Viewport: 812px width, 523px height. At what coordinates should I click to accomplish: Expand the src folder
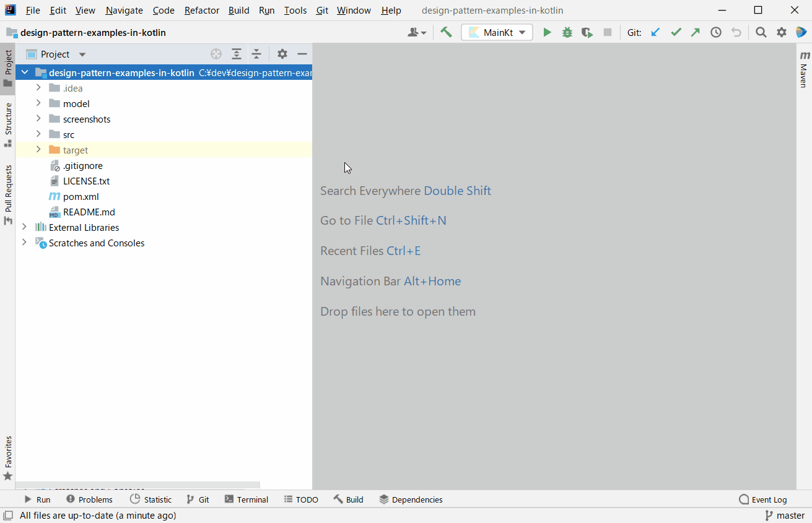point(38,134)
